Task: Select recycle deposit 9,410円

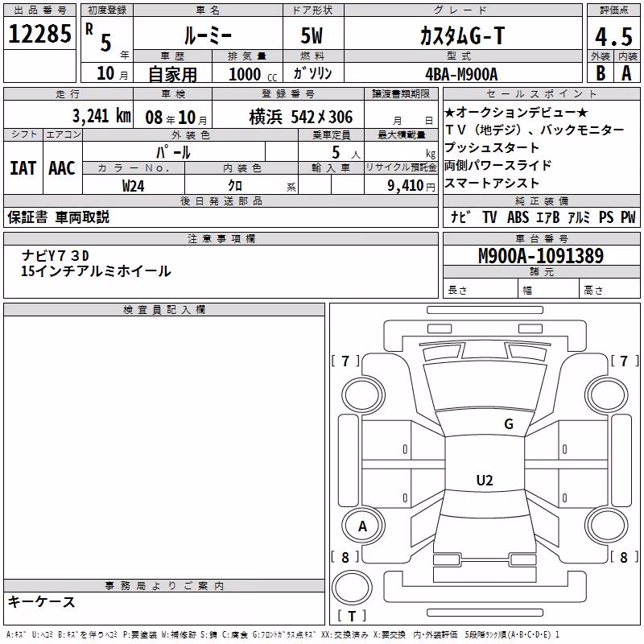Action: [x=411, y=186]
